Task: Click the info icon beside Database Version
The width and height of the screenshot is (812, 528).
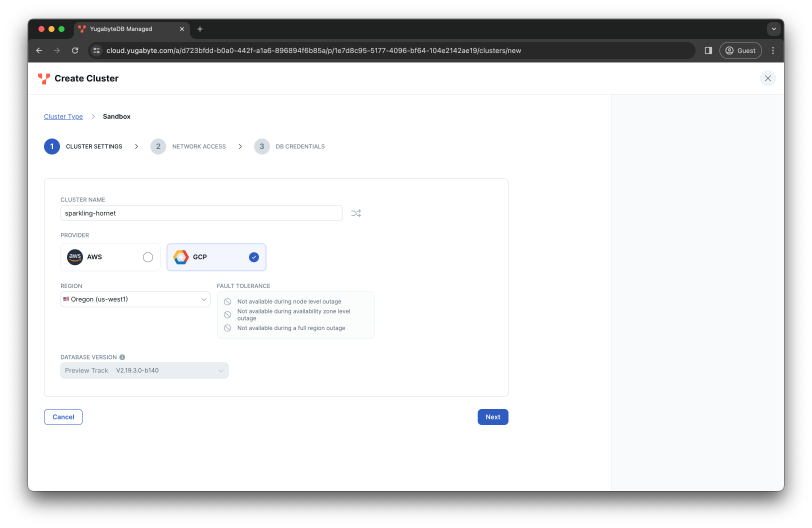Action: point(123,357)
